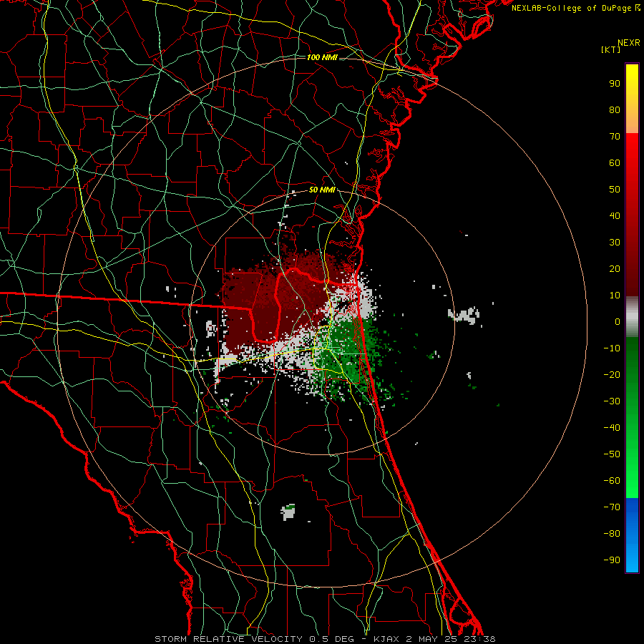Click the -80 value on the velocity scale

tap(612, 534)
